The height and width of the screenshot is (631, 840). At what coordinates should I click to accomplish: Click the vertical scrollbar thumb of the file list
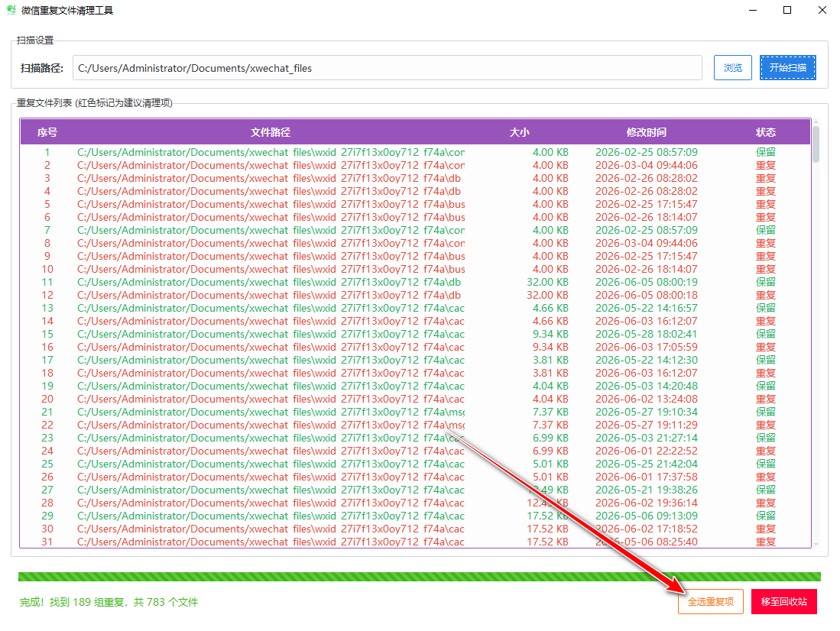(816, 144)
